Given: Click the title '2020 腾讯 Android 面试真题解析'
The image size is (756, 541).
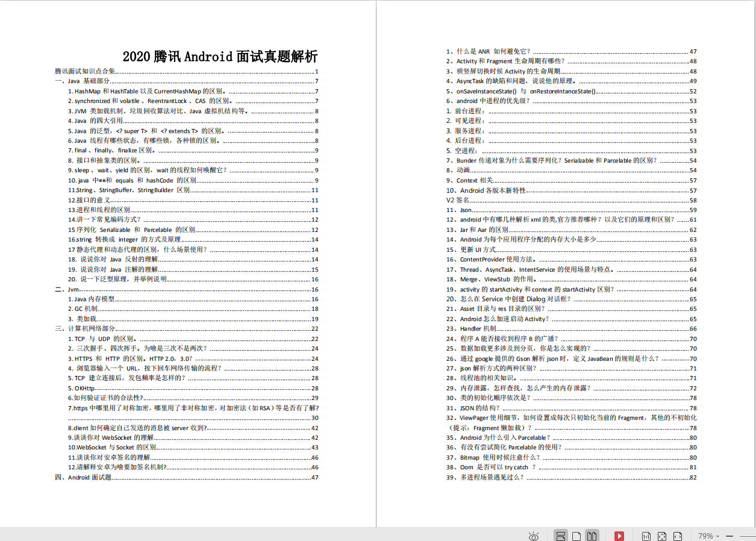Looking at the screenshot, I should [220, 57].
